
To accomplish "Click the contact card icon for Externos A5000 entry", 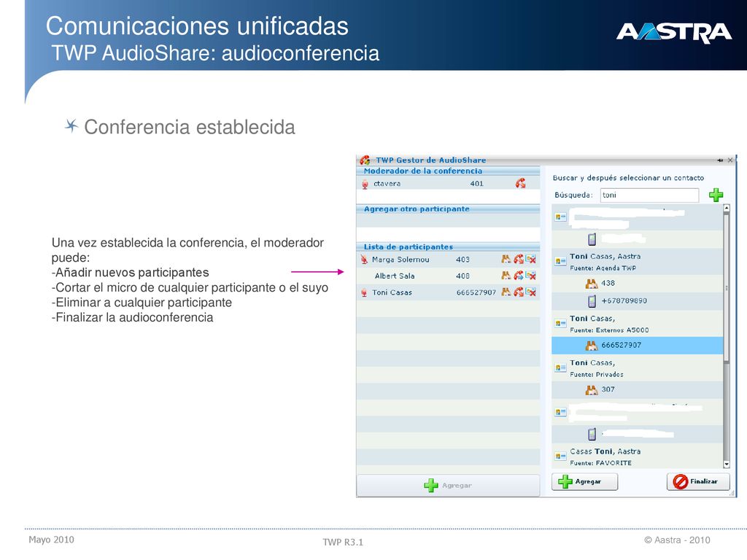I will pyautogui.click(x=560, y=323).
